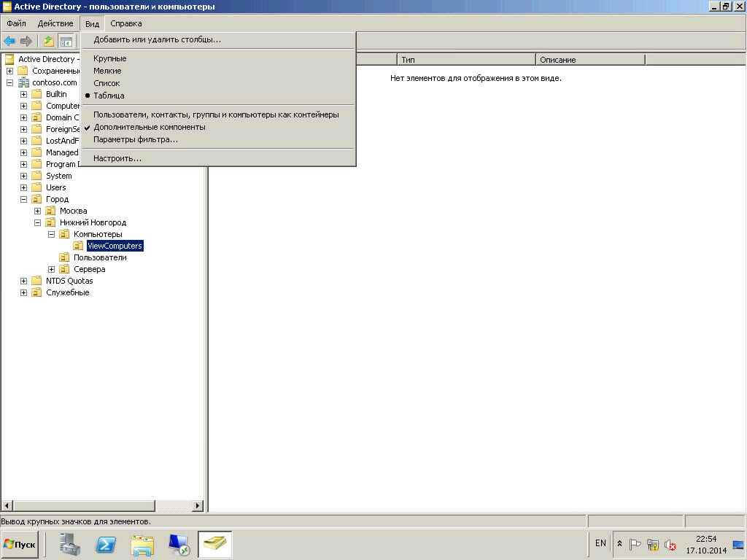The width and height of the screenshot is (747, 560).
Task: Select the ViewComputers OU folder icon
Action: coord(78,246)
